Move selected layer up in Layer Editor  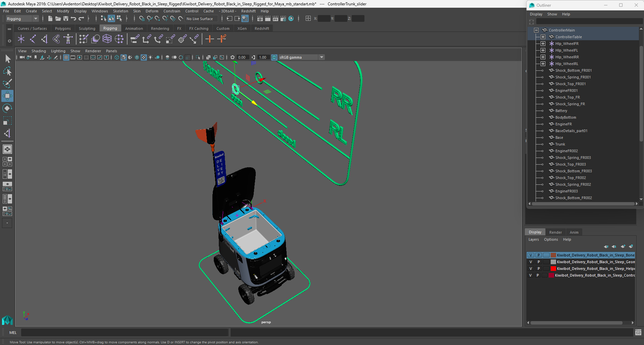(606, 246)
